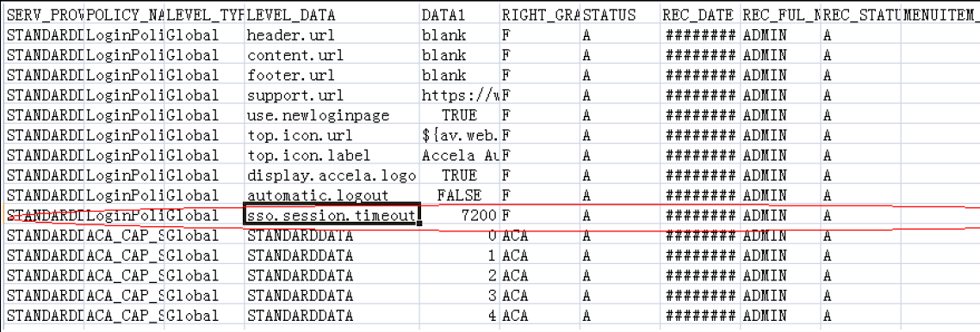The height and width of the screenshot is (332, 980).
Task: Select the top.icon.url cell
Action: pos(332,135)
